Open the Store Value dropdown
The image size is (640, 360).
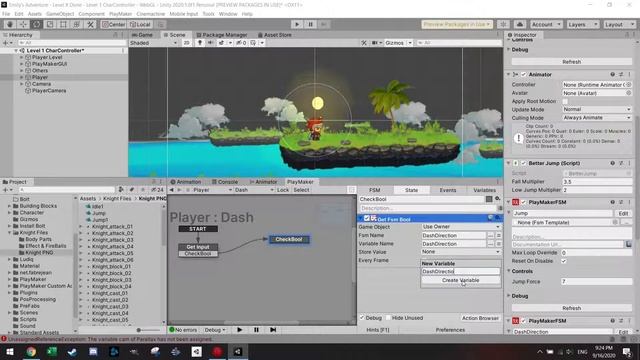(460, 252)
